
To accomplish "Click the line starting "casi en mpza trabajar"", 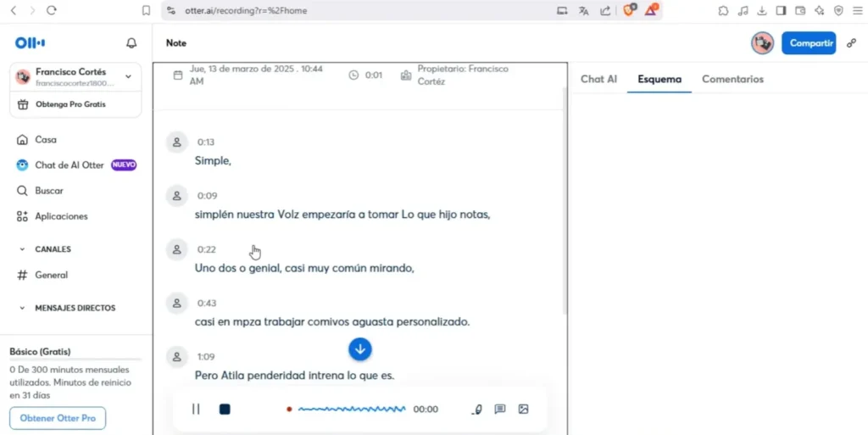I will [x=332, y=322].
